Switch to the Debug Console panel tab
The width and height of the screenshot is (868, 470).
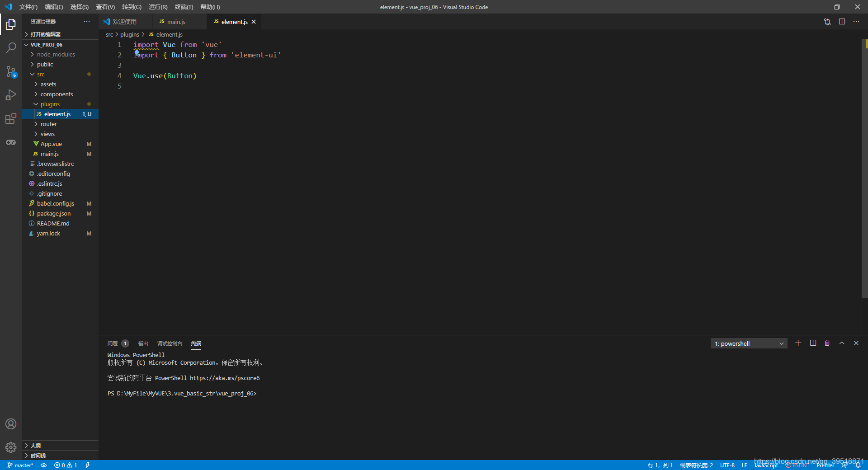coord(170,343)
